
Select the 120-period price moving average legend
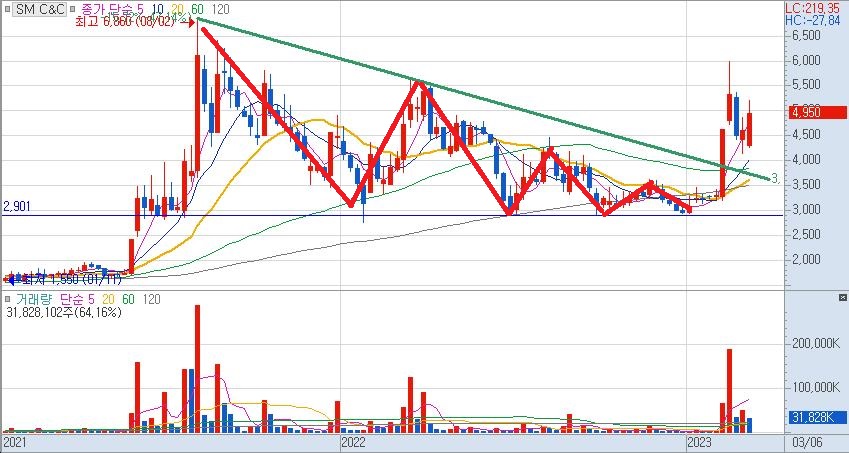[220, 9]
